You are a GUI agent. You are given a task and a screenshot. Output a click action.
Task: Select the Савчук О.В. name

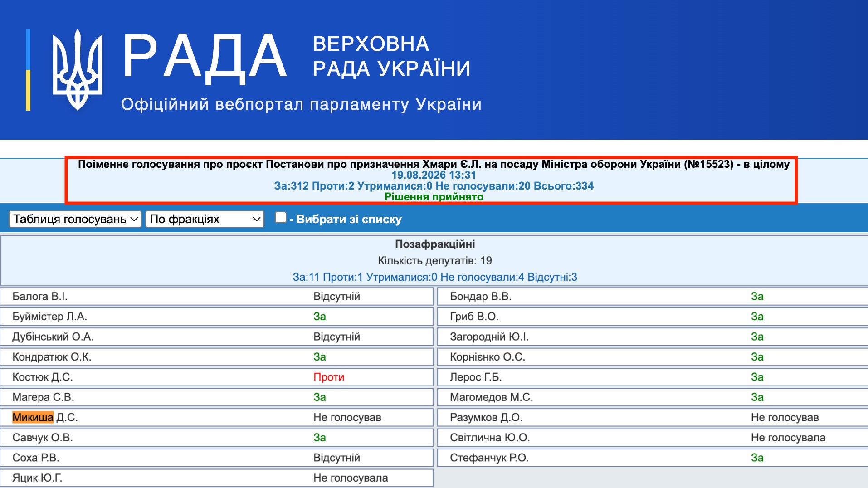(x=43, y=438)
